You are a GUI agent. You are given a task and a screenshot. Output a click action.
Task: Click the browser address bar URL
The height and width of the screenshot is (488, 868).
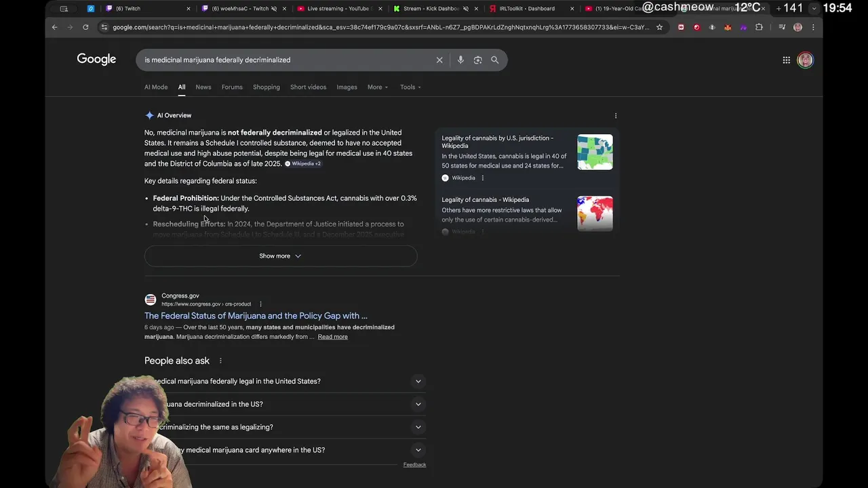[380, 27]
